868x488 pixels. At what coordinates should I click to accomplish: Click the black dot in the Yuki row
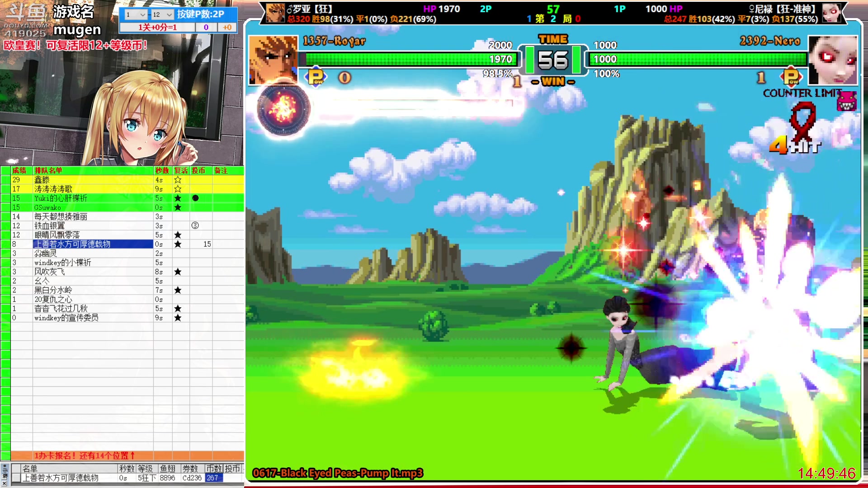point(195,198)
